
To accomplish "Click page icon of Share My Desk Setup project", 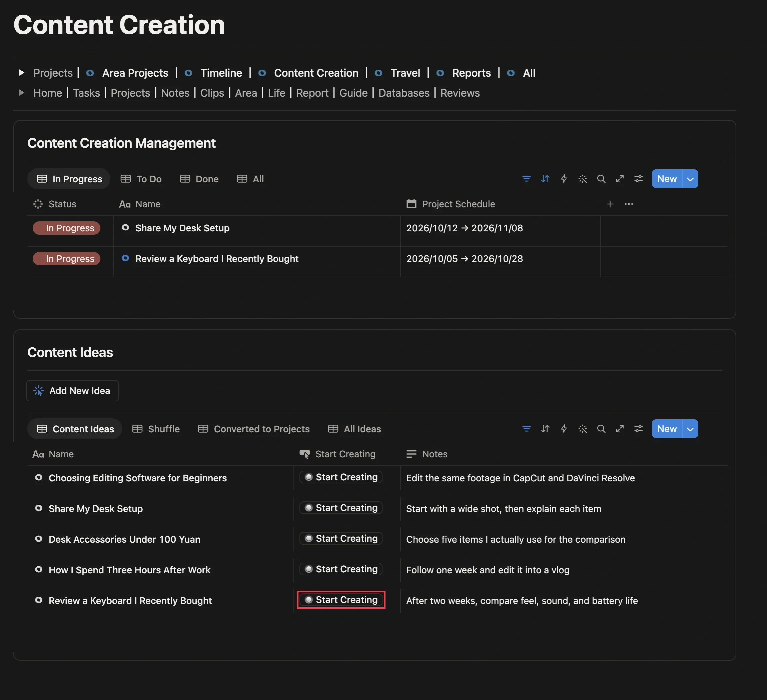I will coord(125,227).
